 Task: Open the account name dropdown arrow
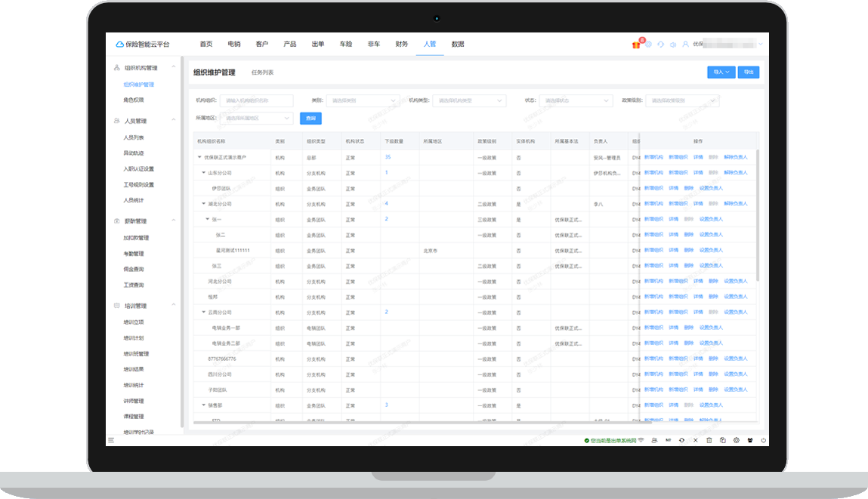point(761,45)
